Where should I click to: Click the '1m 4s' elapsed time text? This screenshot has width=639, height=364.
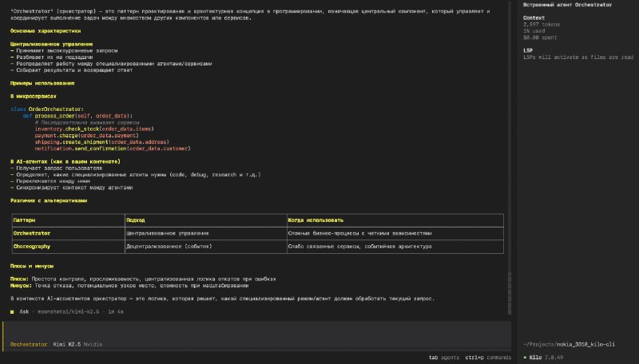116,312
